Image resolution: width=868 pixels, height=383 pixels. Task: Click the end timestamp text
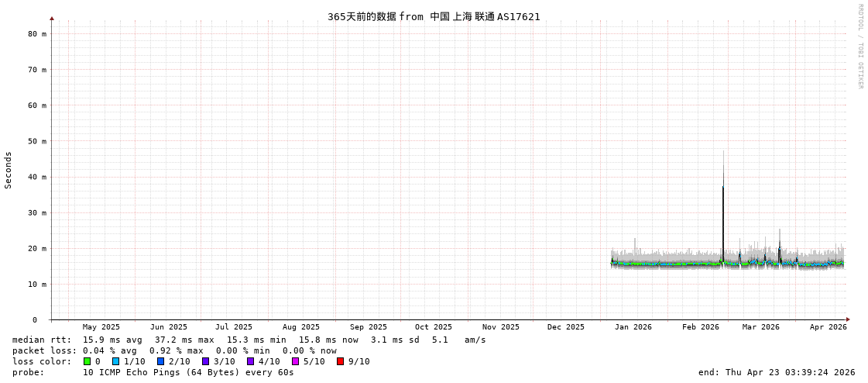pos(776,372)
